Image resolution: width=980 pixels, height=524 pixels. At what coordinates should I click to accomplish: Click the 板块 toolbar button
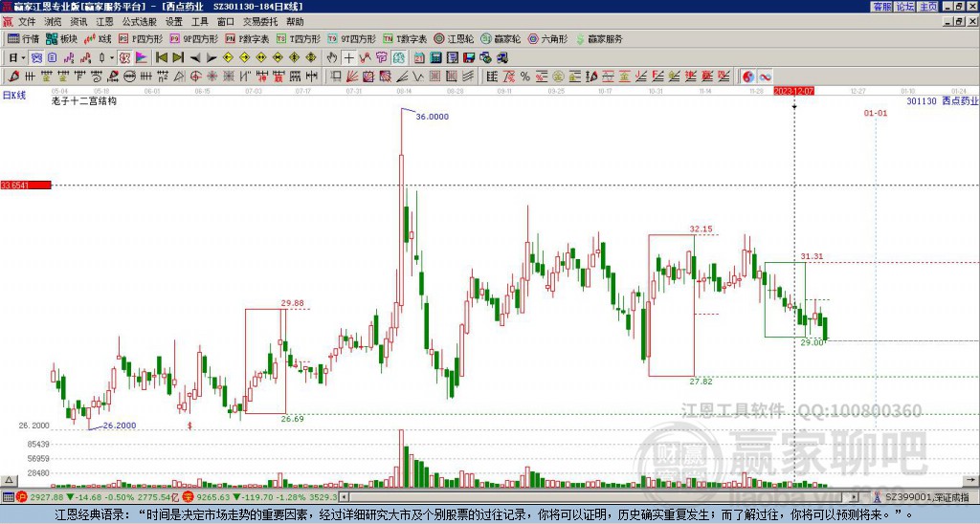pyautogui.click(x=61, y=38)
